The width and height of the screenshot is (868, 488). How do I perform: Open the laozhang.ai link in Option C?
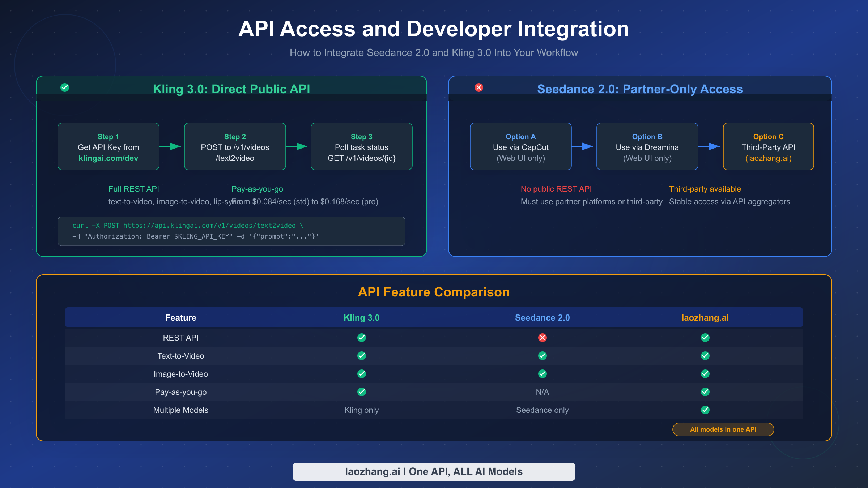coord(768,158)
